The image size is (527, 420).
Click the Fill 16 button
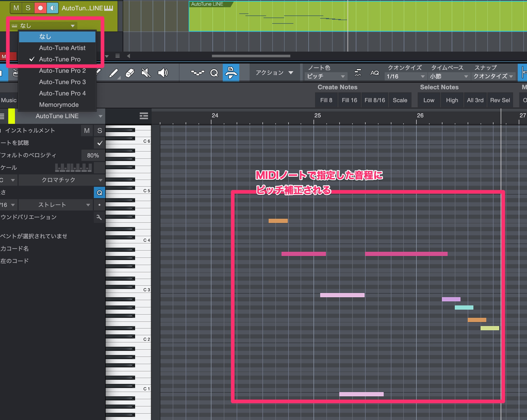[x=349, y=100]
